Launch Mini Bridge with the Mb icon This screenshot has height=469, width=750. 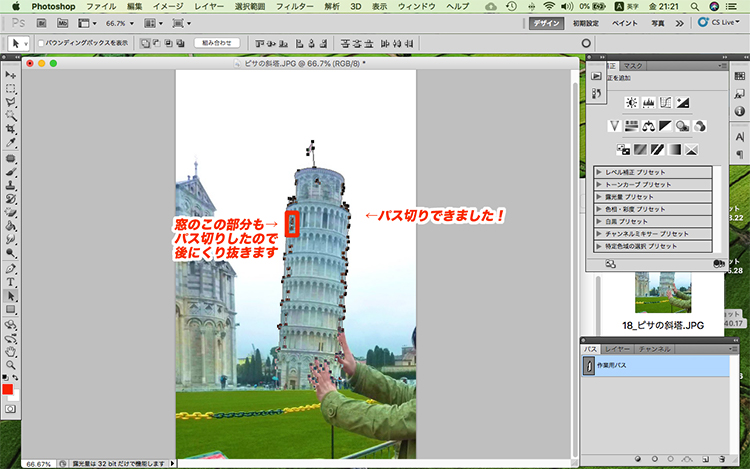pos(62,23)
